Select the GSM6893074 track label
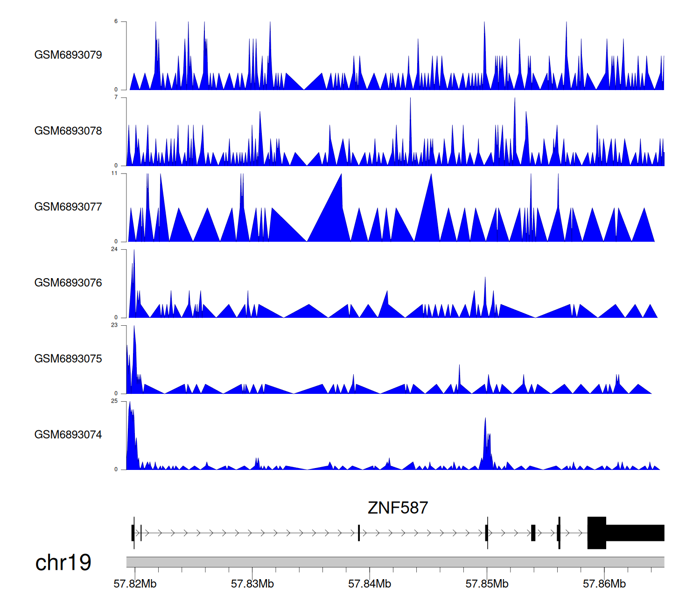 click(68, 435)
